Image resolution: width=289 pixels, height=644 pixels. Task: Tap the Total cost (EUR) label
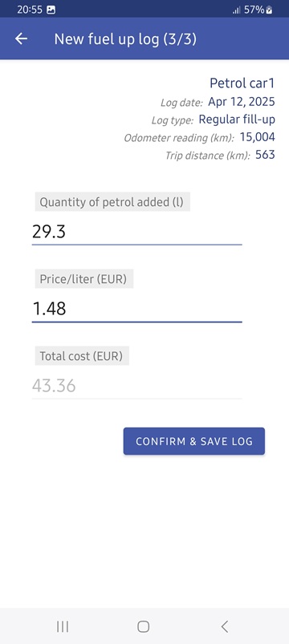coord(82,355)
